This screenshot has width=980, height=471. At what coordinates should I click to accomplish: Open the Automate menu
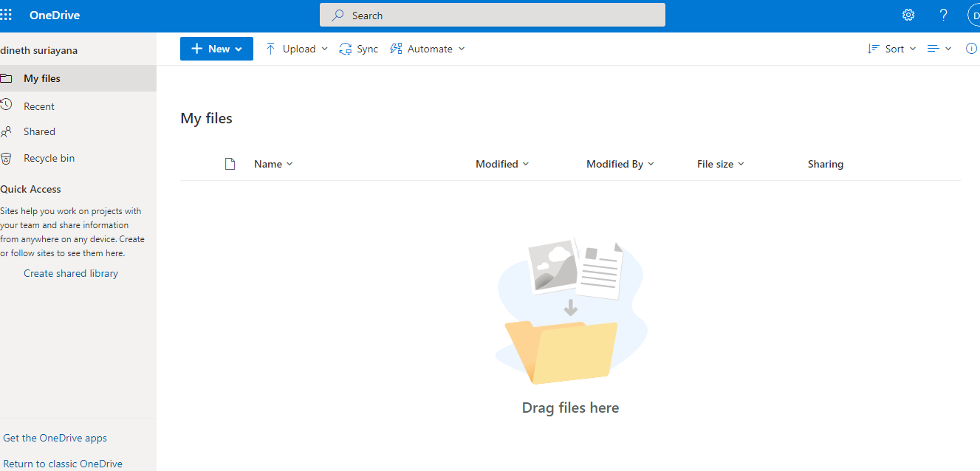point(427,49)
